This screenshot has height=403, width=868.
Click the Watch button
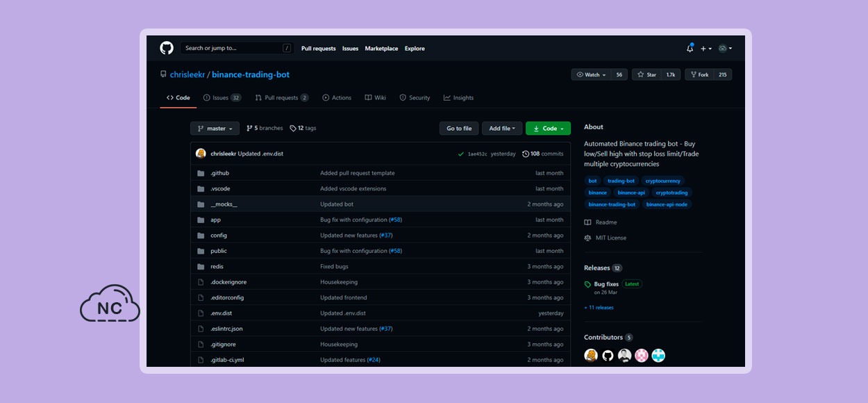click(x=592, y=74)
